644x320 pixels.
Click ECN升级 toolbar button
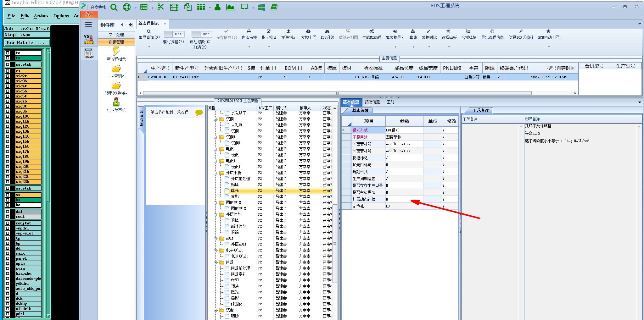coord(328,35)
